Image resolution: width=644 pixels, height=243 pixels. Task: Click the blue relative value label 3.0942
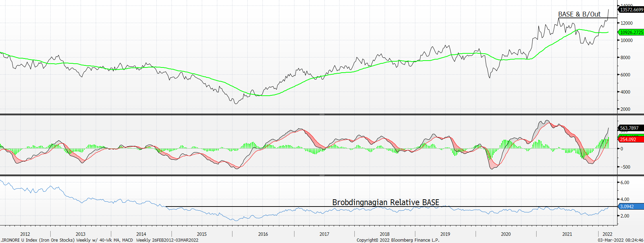tap(631, 207)
